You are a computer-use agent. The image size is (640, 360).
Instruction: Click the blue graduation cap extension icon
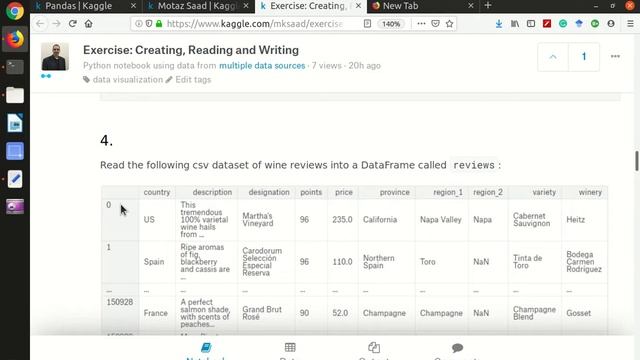coord(579,24)
